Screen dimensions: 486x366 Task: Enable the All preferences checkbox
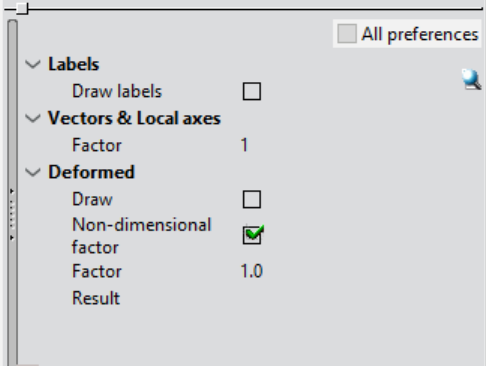tap(347, 34)
